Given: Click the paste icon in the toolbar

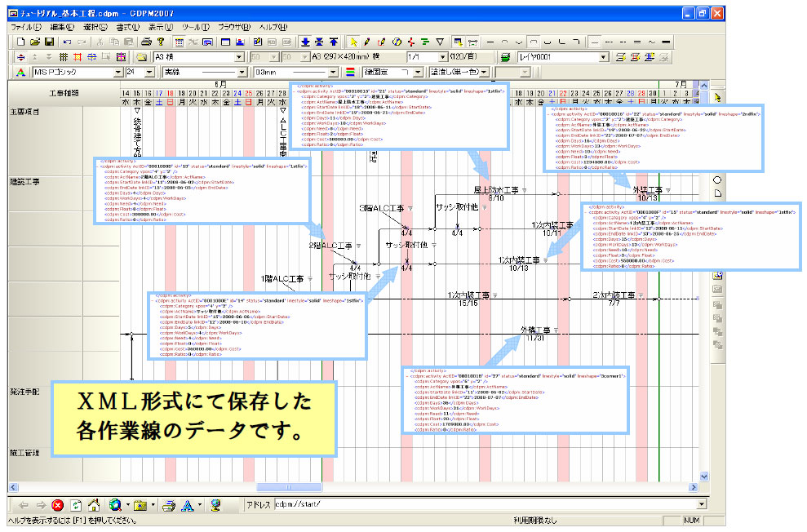Looking at the screenshot, I should pyautogui.click(x=129, y=42).
